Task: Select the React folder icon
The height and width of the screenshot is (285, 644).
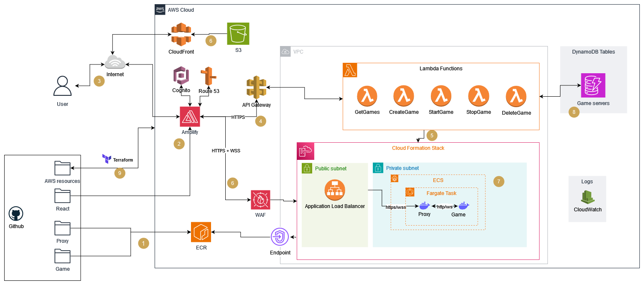Action: tap(63, 196)
